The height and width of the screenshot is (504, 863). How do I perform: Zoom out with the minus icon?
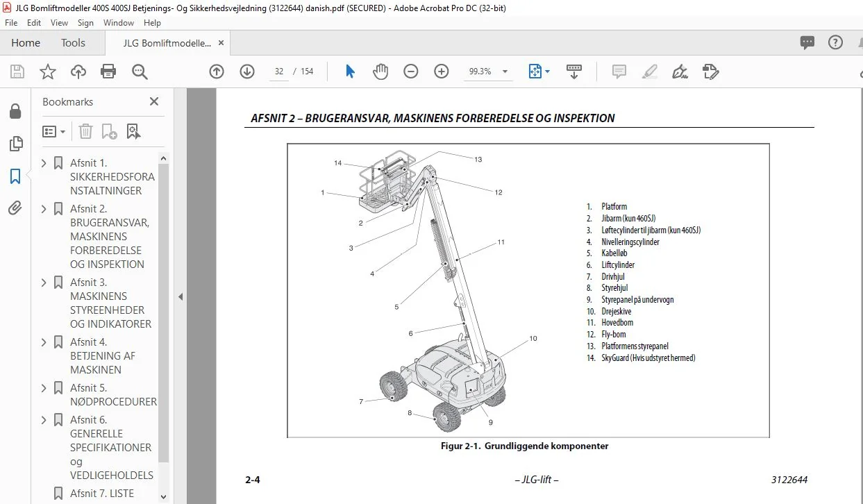[411, 72]
